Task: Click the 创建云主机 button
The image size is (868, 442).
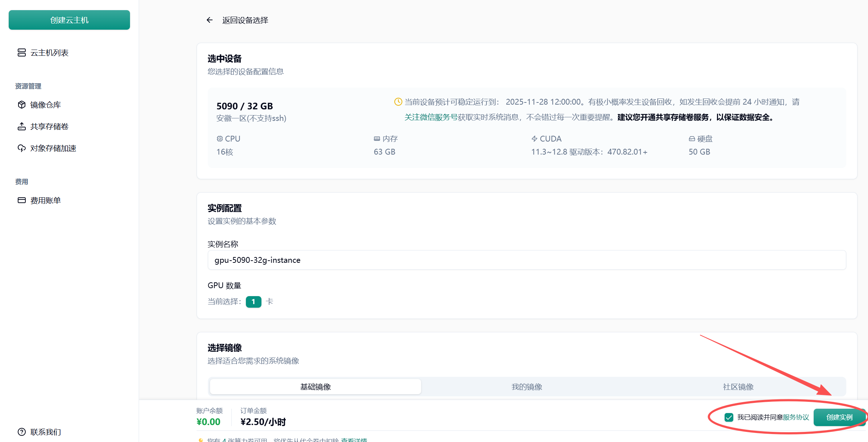Action: point(69,20)
